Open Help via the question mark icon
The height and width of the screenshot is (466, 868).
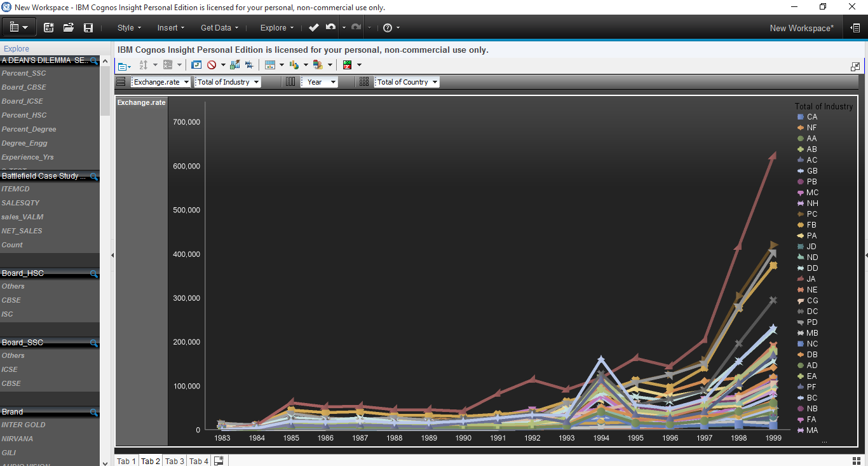[388, 28]
